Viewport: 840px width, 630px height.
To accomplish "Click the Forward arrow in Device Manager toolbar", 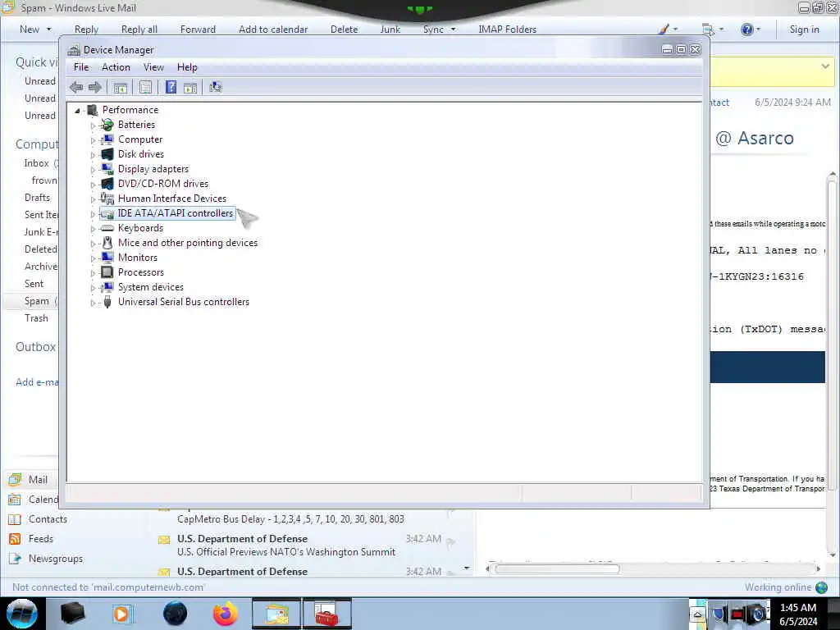I will point(95,87).
